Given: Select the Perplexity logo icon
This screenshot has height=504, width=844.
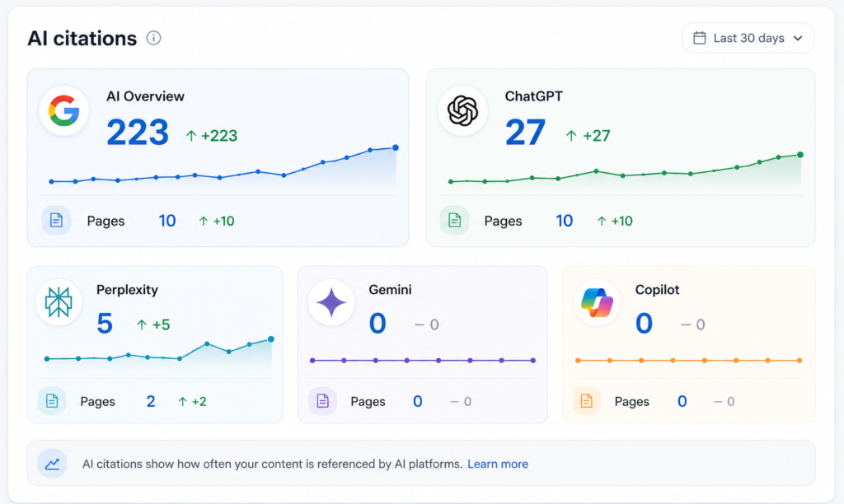Looking at the screenshot, I should click(59, 301).
